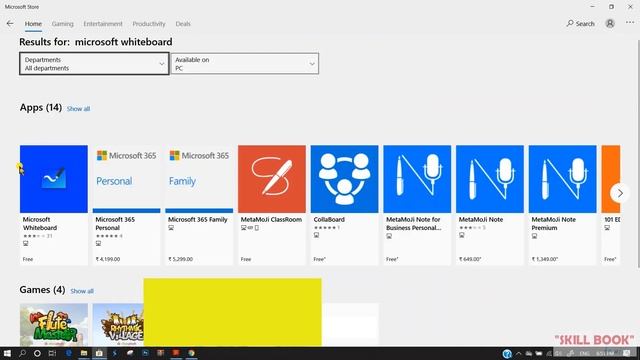
Task: Open the Rhythmic Village game thumbnail
Action: (118, 325)
